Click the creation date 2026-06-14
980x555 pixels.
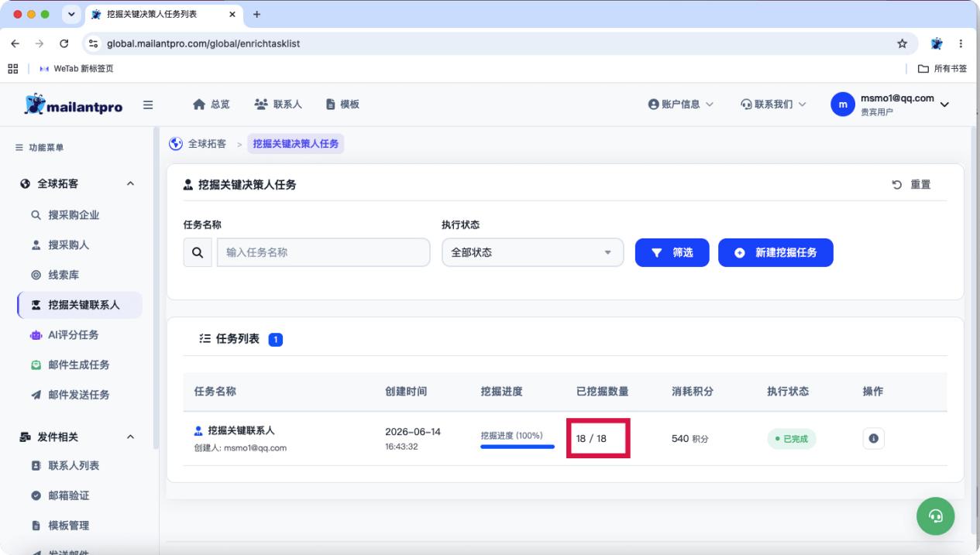click(413, 431)
